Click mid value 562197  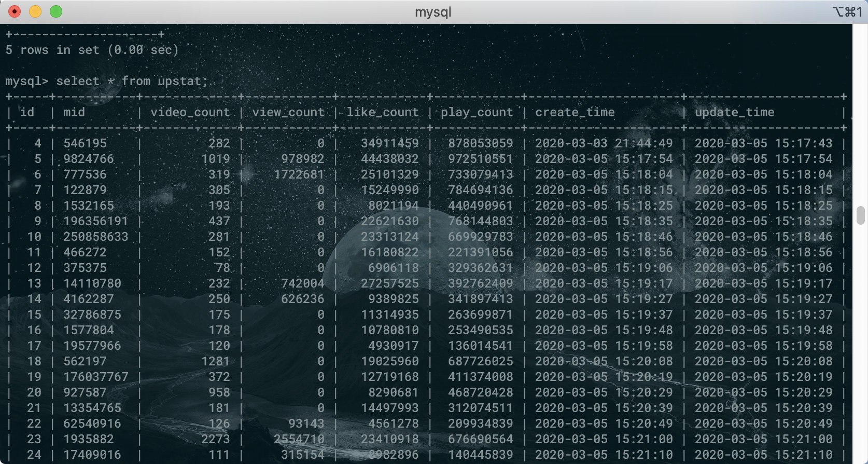[x=85, y=362]
